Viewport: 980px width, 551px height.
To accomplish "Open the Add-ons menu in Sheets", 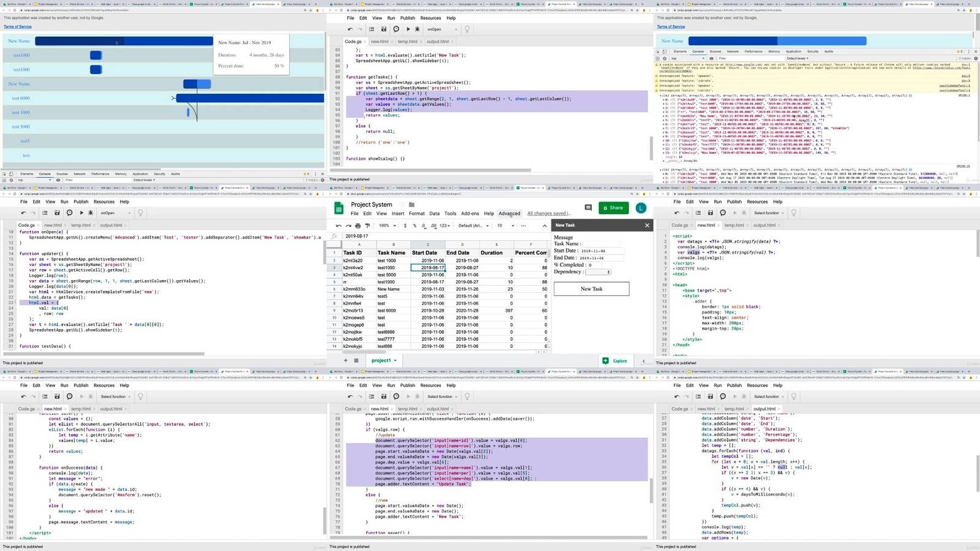I will 470,214.
